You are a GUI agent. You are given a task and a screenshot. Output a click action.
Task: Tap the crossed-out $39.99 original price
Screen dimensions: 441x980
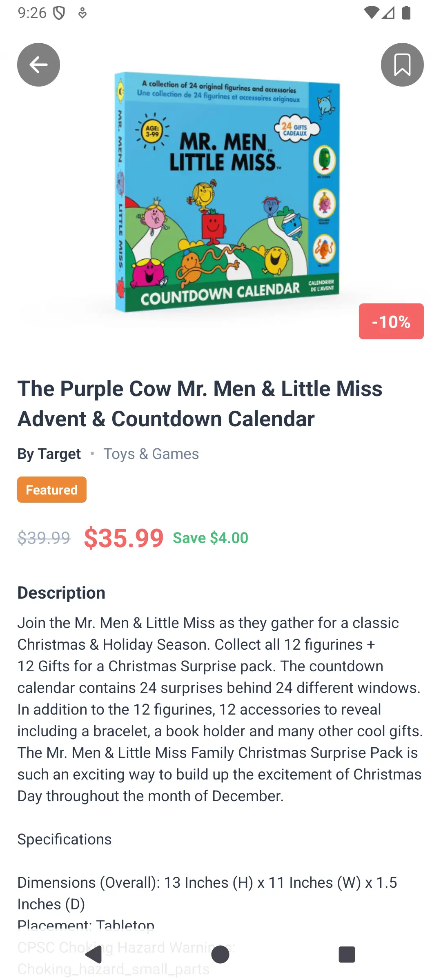44,538
